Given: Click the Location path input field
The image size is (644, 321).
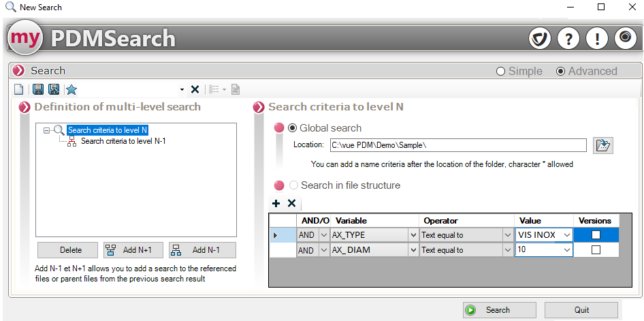Looking at the screenshot, I should click(x=457, y=145).
